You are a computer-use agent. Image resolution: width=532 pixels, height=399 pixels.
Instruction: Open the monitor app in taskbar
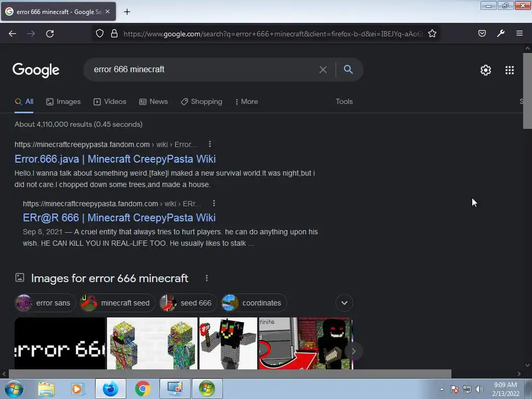[175, 389]
